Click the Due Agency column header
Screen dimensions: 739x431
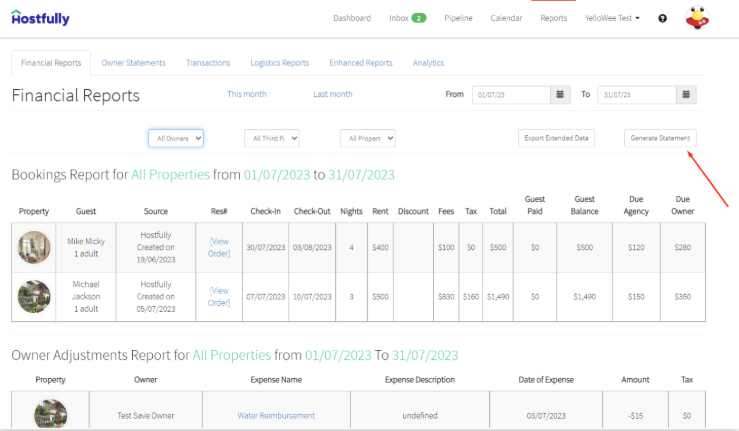click(x=636, y=205)
